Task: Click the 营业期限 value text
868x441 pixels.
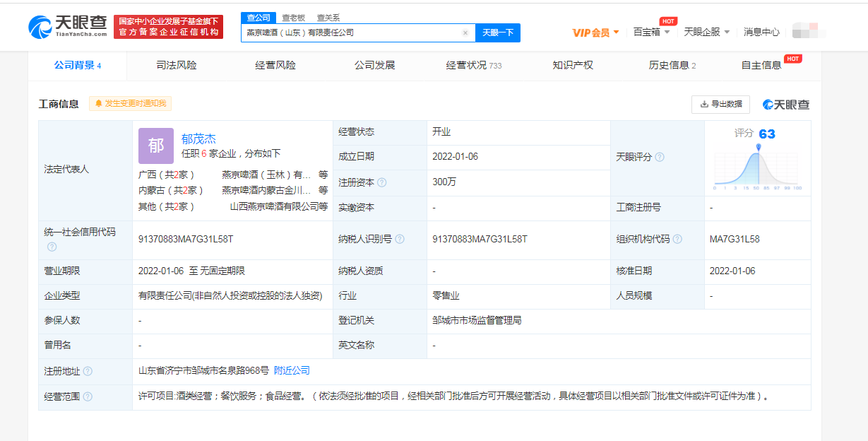Action: click(192, 271)
